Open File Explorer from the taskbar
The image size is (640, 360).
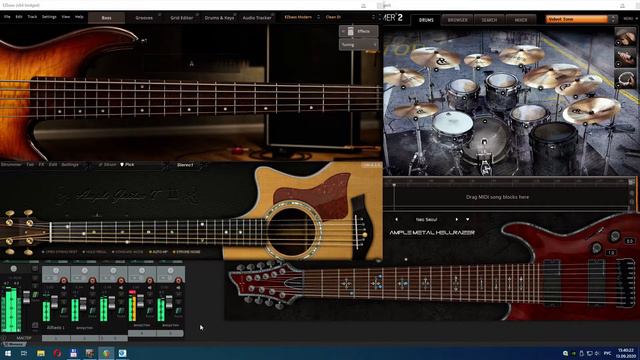pos(41,353)
